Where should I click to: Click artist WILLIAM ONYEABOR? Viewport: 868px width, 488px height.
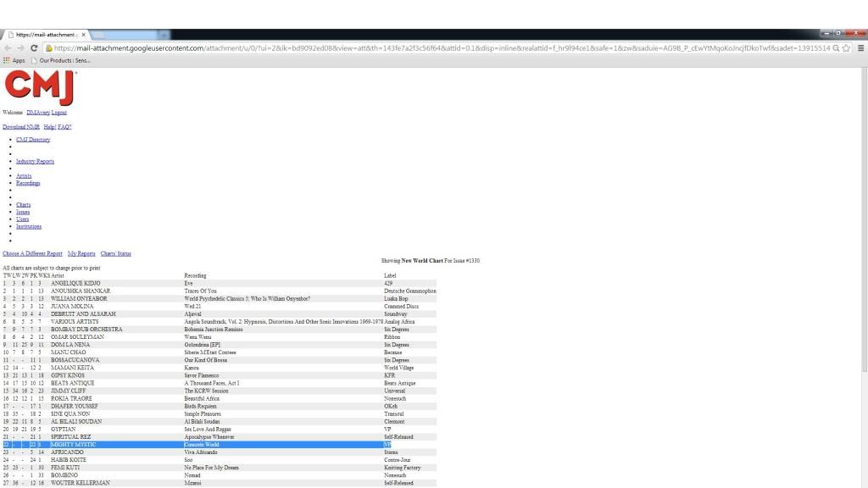pos(79,299)
